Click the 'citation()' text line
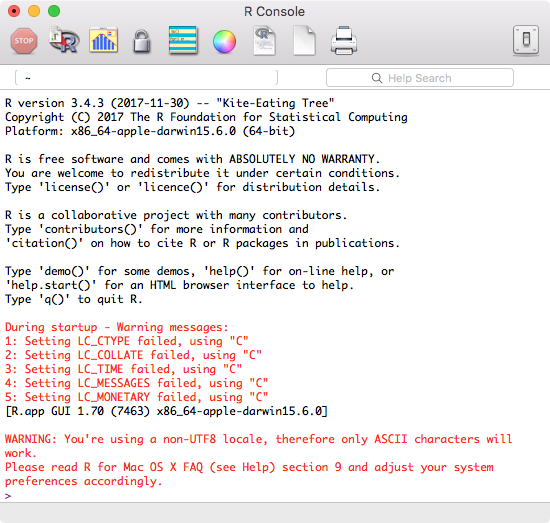Screen dimensions: 550x523 click(202, 243)
